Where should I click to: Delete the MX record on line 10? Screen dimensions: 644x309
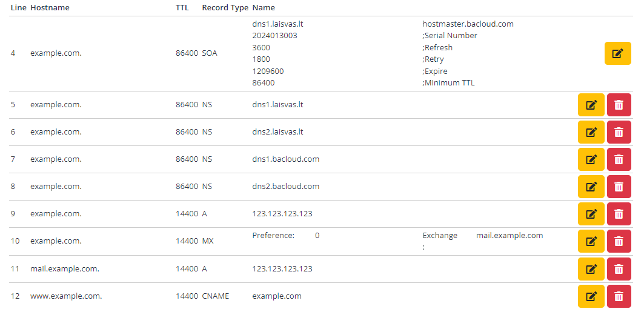[619, 242]
